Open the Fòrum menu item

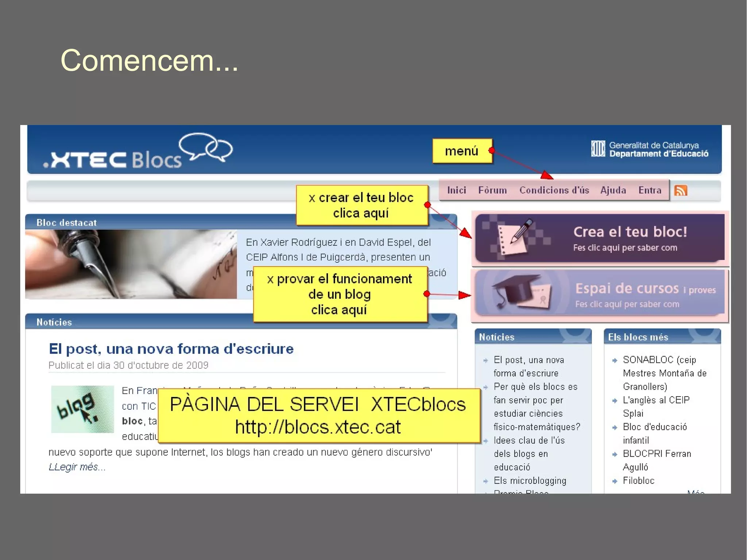pos(492,190)
